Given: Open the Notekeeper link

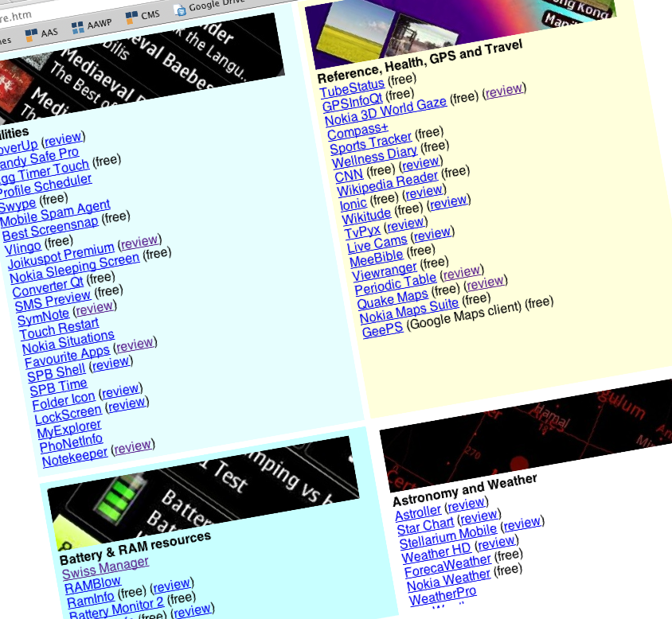Looking at the screenshot, I should tap(75, 457).
